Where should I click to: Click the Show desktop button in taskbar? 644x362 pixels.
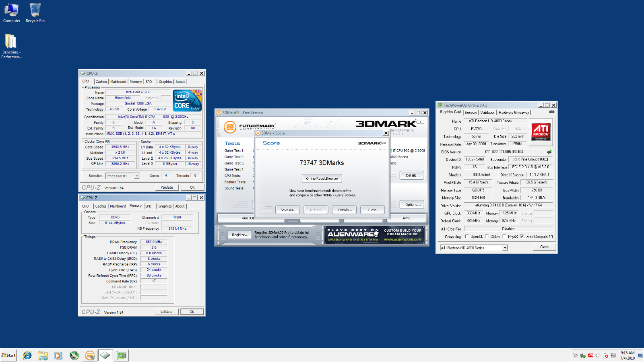point(640,356)
